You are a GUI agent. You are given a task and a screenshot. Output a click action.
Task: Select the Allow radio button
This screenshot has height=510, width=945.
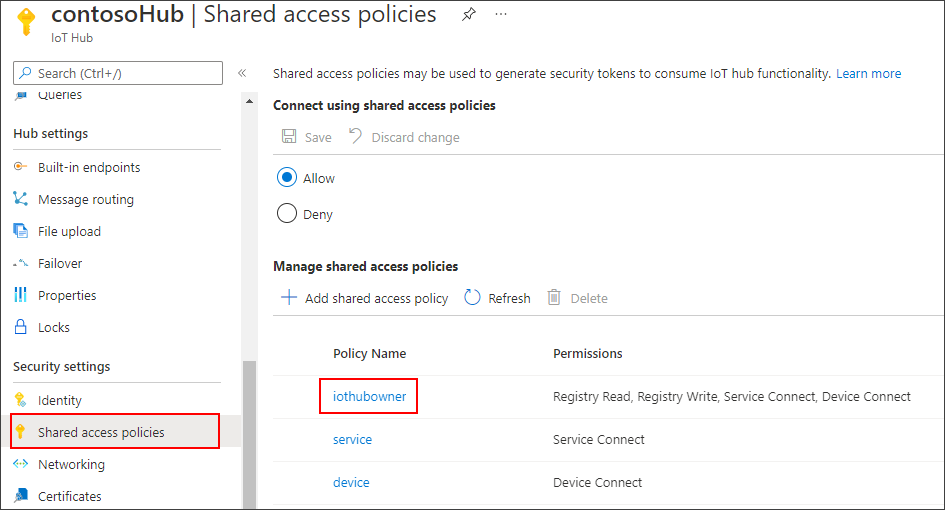[x=287, y=178]
